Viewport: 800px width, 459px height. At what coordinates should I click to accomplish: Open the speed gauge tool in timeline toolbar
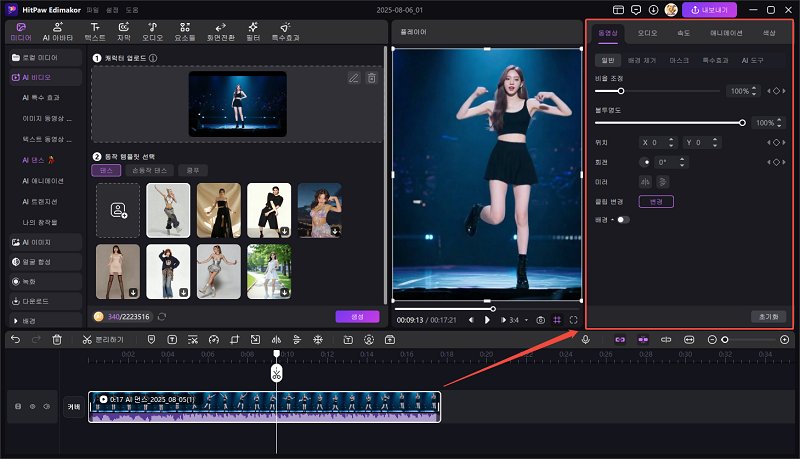point(214,340)
